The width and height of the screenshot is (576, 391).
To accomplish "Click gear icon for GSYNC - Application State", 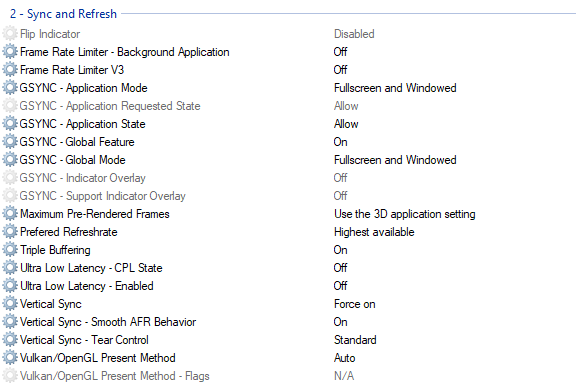I will (x=10, y=124).
